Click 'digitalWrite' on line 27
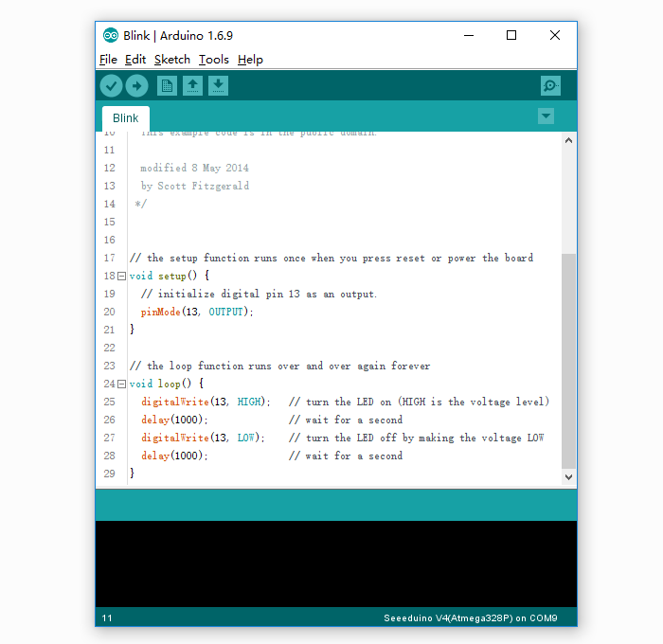The image size is (663, 644). click(x=175, y=438)
